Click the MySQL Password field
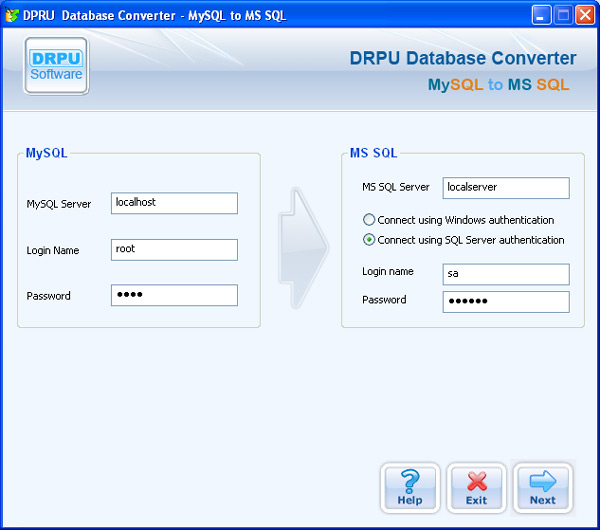 coord(174,295)
